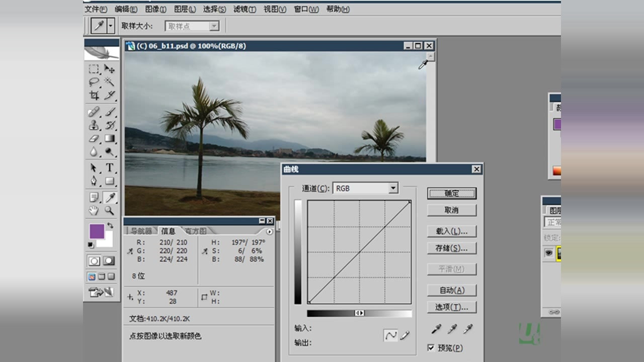Screen dimensions: 644x362
Task: Open the 取样大小 sample size dropdown
Action: (214, 26)
